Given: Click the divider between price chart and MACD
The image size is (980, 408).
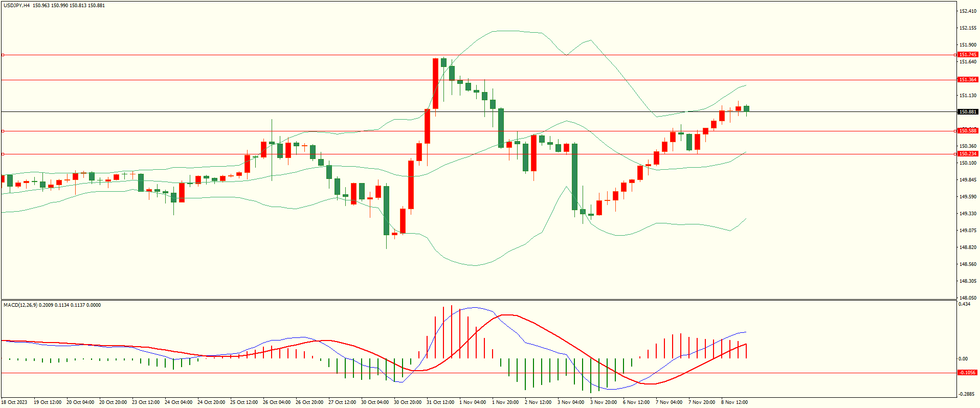Looking at the screenshot, I should click(x=478, y=300).
